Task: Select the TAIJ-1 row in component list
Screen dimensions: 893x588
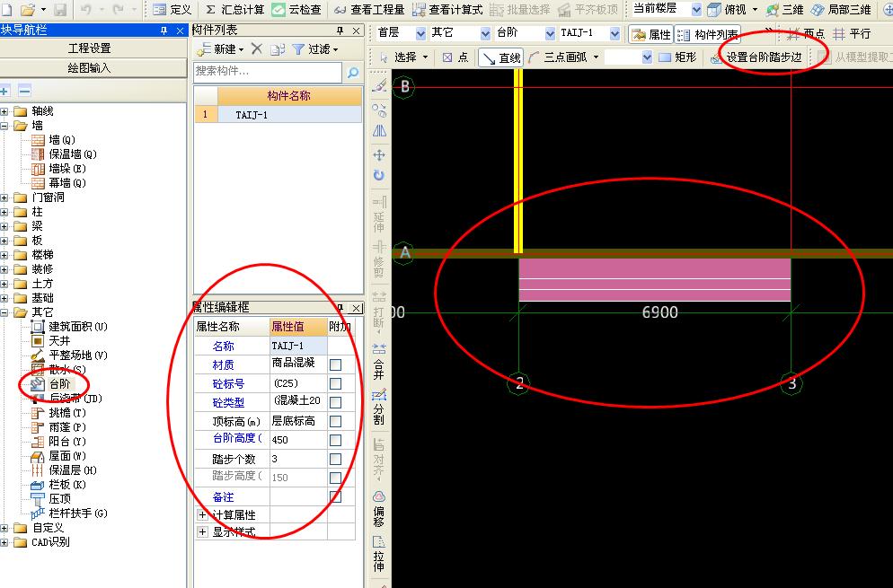Action: (x=278, y=115)
